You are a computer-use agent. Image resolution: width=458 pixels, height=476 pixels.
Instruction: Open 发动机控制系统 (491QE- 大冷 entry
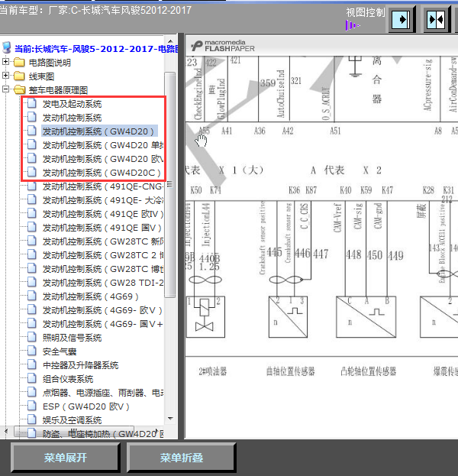tap(103, 200)
